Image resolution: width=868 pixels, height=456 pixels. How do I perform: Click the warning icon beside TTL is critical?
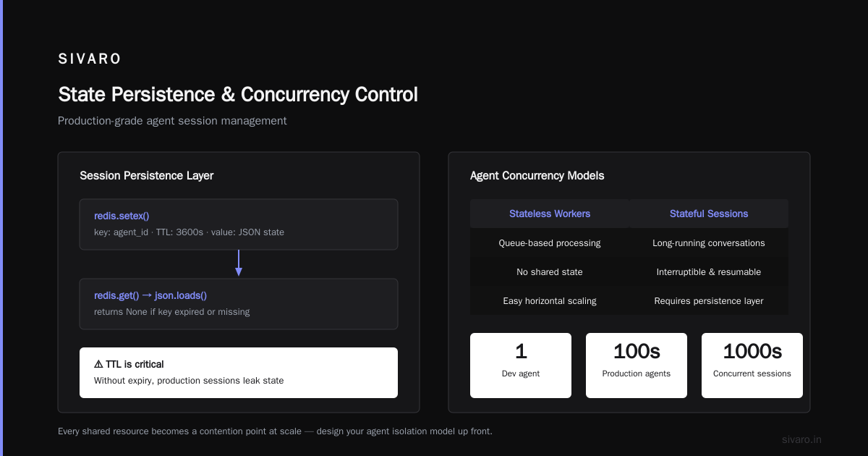[98, 364]
